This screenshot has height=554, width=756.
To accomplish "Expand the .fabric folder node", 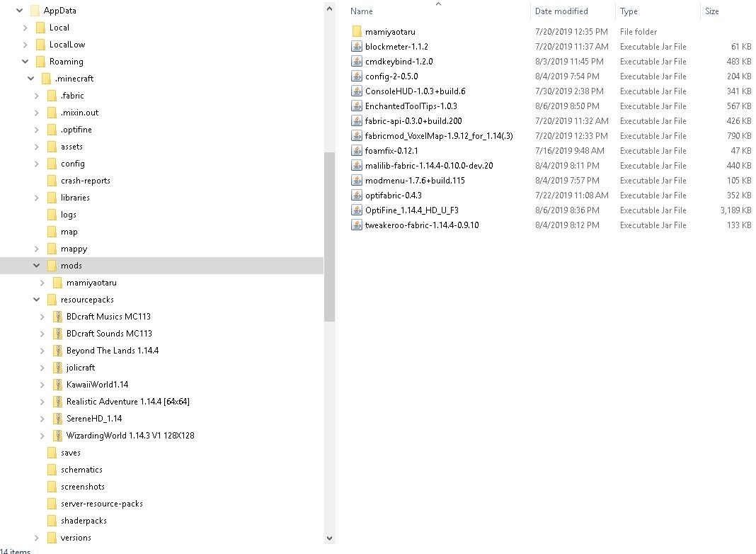I will (x=37, y=96).
